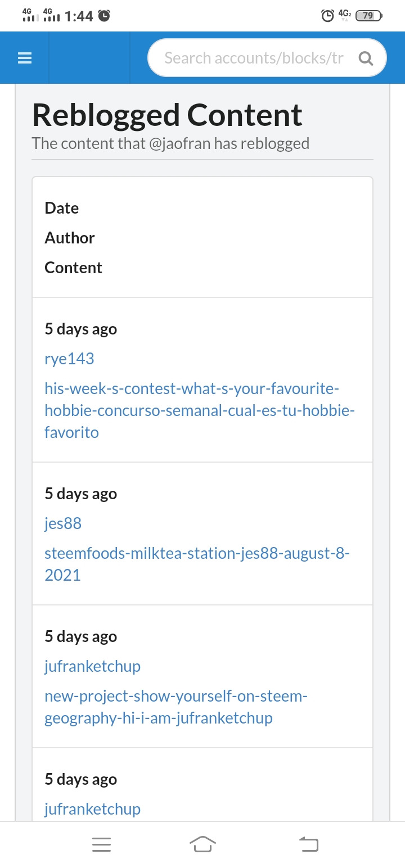Open the favourite hobbie contest post link
The width and height of the screenshot is (405, 868).
200,410
